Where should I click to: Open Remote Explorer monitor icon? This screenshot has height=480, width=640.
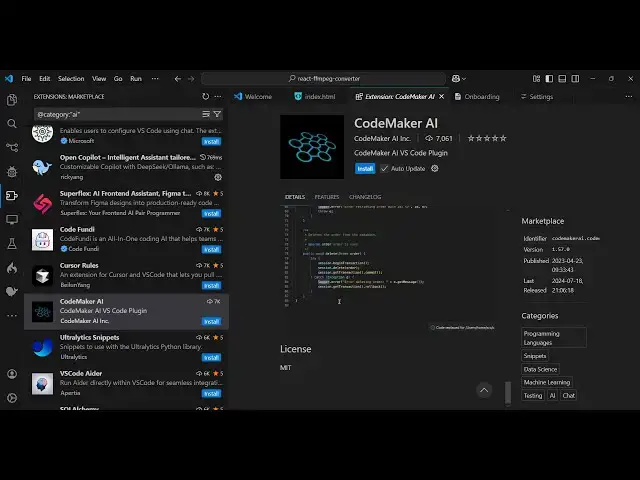pyautogui.click(x=12, y=220)
